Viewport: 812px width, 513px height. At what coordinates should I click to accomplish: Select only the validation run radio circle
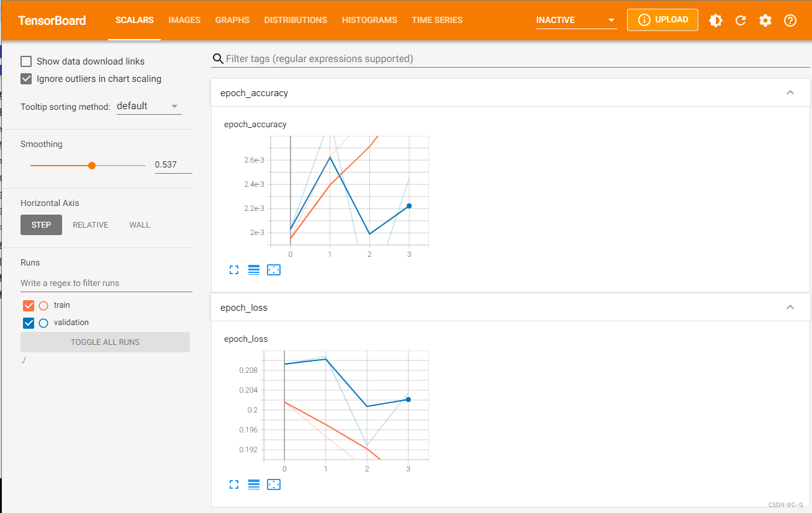coord(43,323)
